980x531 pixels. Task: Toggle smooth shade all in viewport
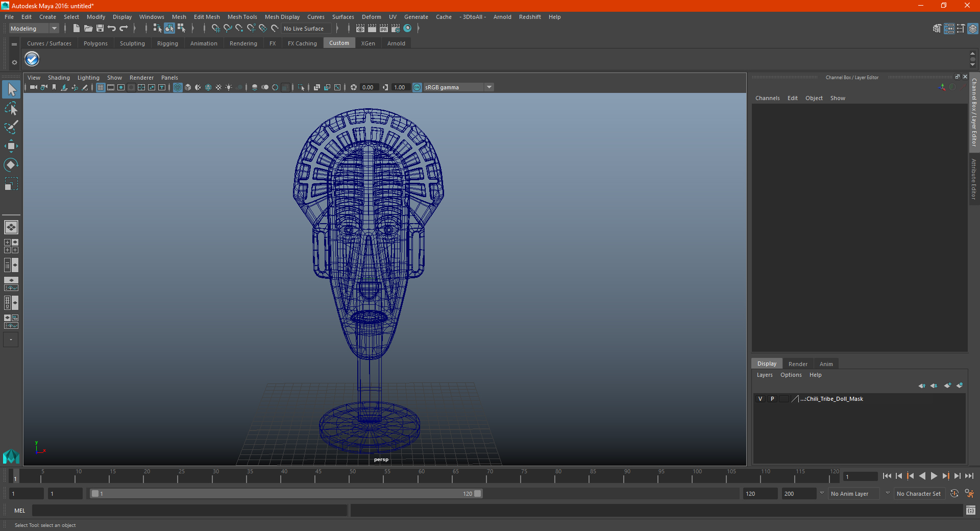click(188, 87)
